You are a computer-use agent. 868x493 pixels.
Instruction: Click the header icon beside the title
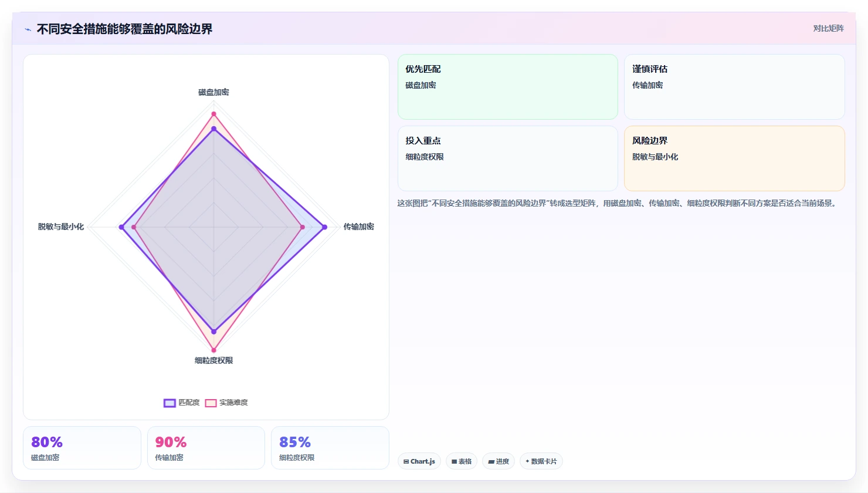coord(28,29)
